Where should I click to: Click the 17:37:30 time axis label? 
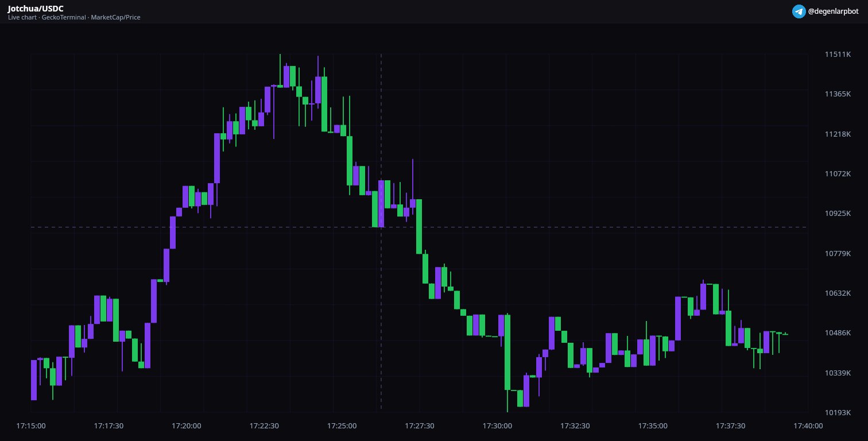[731, 426]
